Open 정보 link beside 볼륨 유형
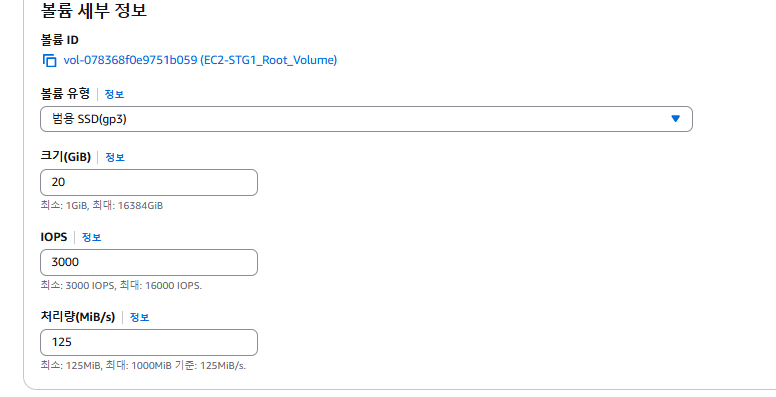Viewport: 776px width, 397px height. [114, 94]
